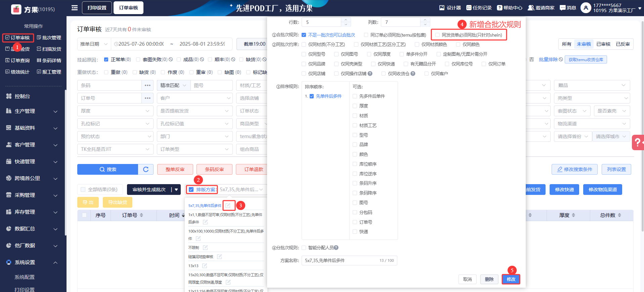
Task: Enable 同发货单必须同批(只针对shein) checkbox
Action: (437, 35)
